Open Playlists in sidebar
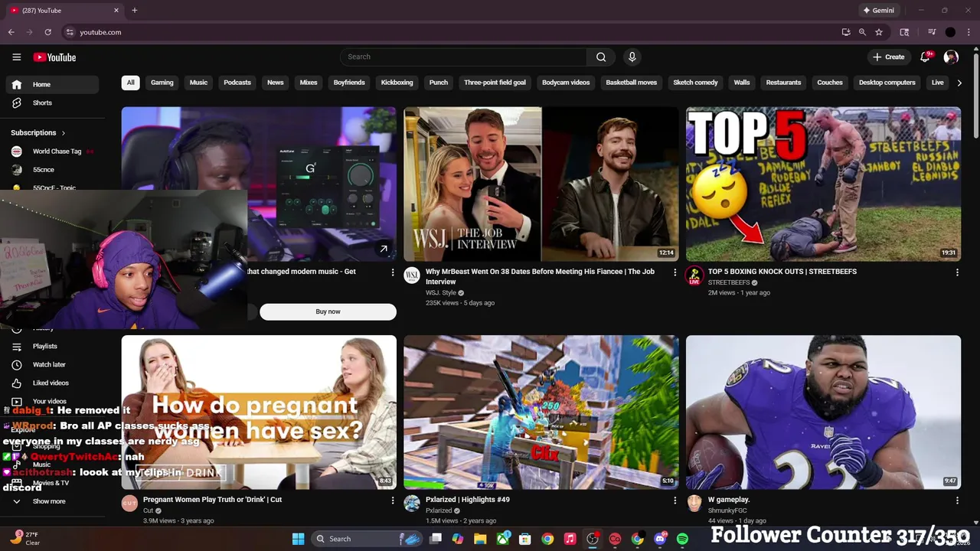Image resolution: width=980 pixels, height=551 pixels. point(52,346)
